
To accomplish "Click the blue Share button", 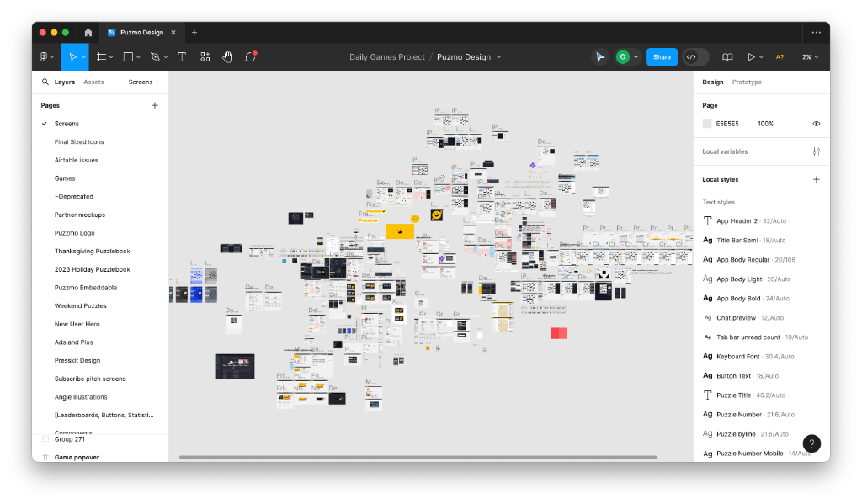I will (x=662, y=57).
